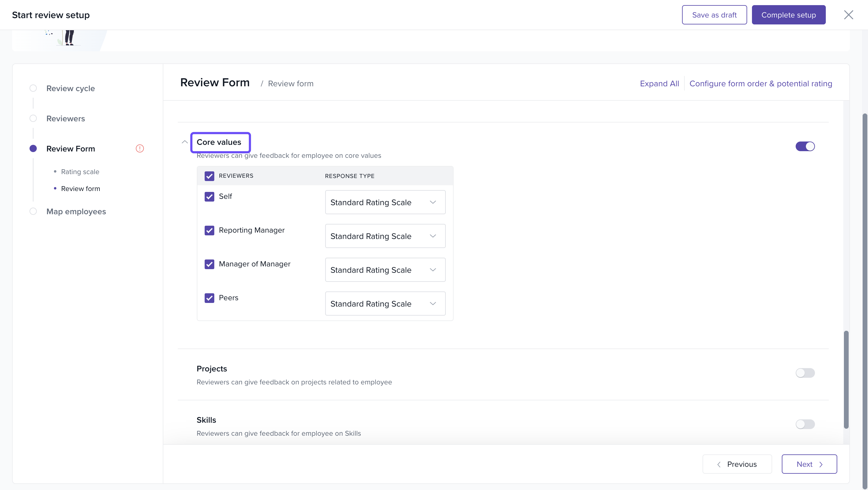Viewport: 868px width, 490px height.
Task: Click the Review cycle step circle
Action: point(33,88)
